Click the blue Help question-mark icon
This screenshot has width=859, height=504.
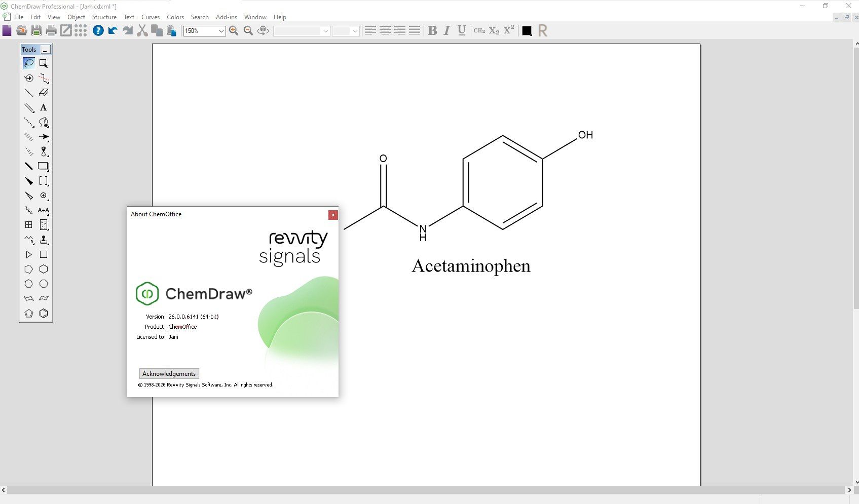point(98,30)
